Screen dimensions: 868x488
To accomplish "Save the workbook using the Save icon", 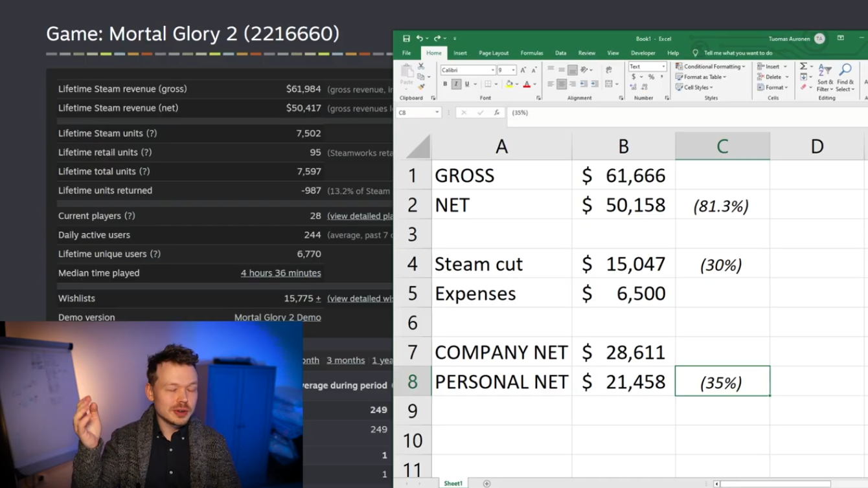I will pyautogui.click(x=406, y=39).
